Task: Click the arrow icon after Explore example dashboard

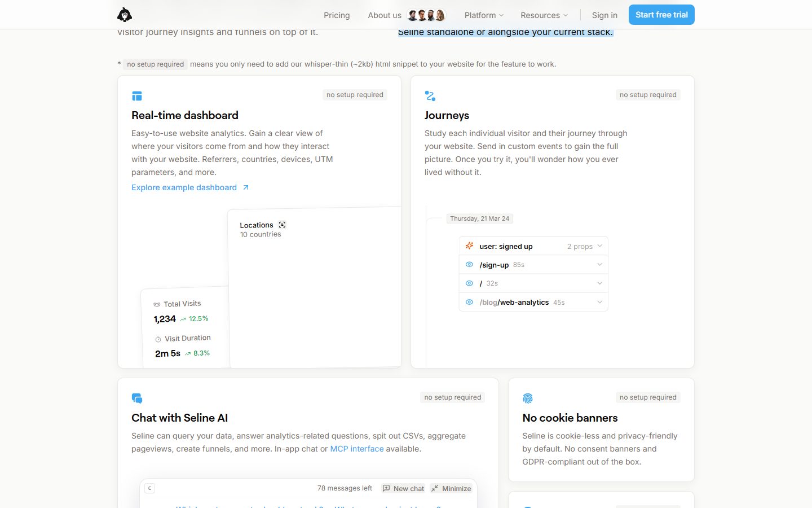Action: click(246, 187)
